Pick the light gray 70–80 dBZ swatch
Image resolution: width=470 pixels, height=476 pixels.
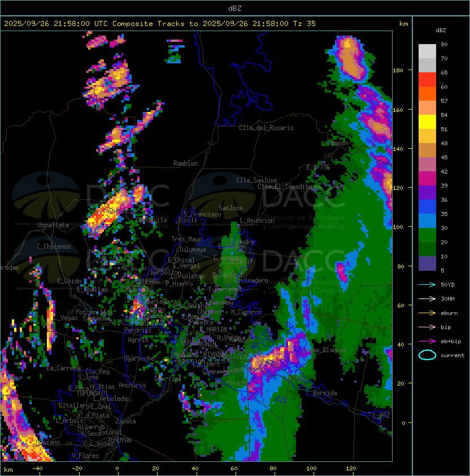[x=427, y=51]
